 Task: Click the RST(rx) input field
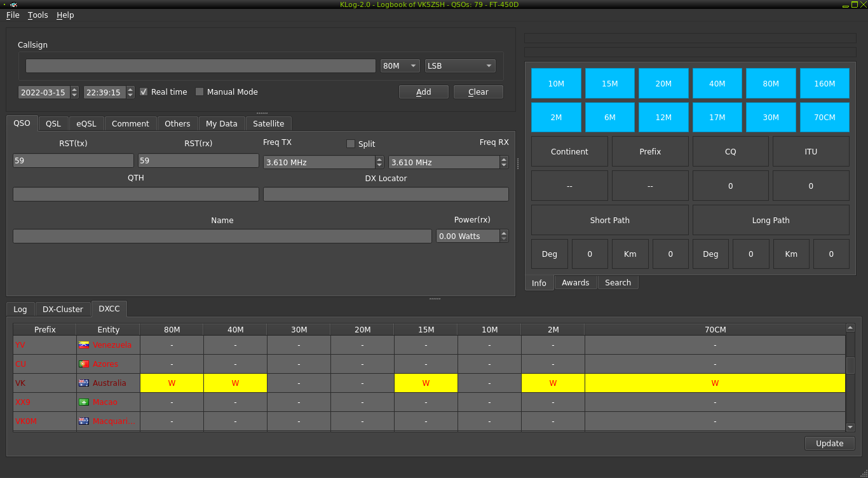(x=198, y=161)
